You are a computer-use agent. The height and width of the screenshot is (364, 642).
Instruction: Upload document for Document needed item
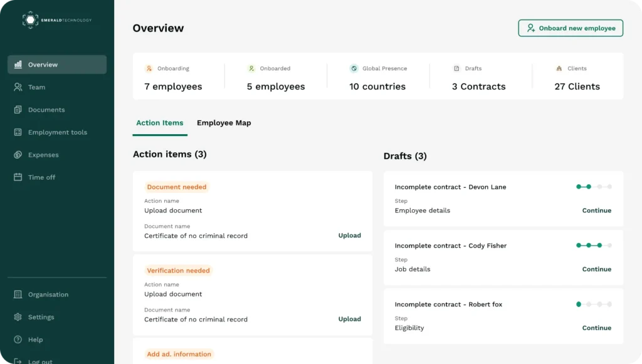[x=350, y=236]
